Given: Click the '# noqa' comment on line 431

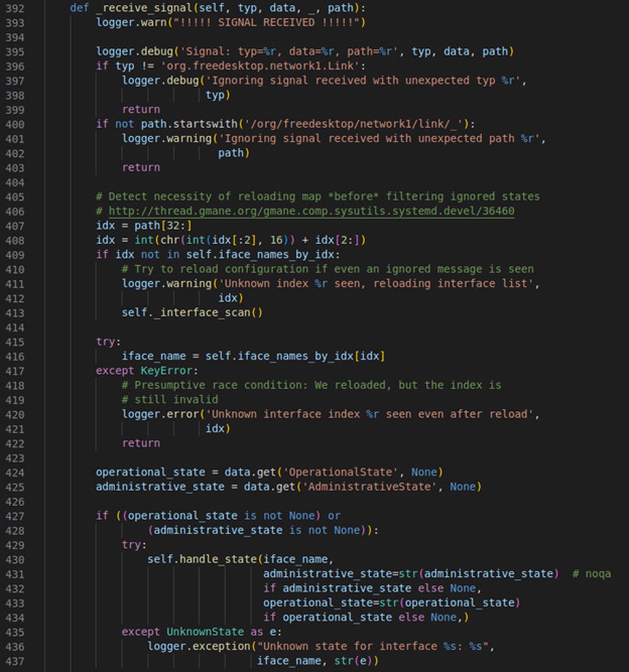Looking at the screenshot, I should pos(592,574).
